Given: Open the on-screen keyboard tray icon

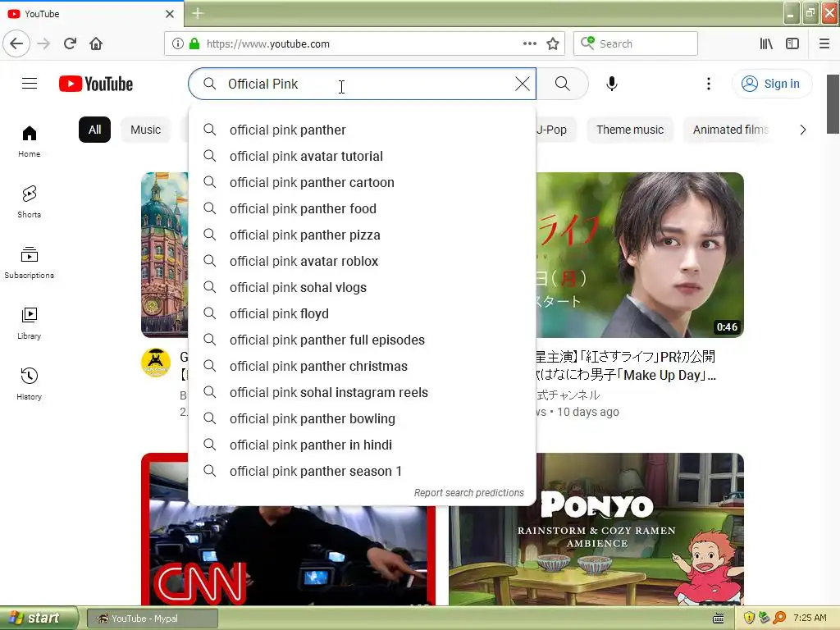Looking at the screenshot, I should 719,619.
